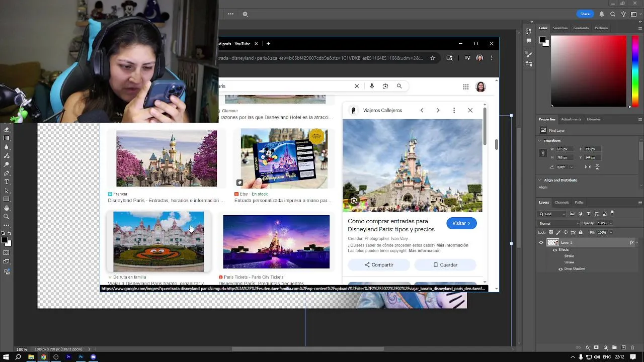Open Photoshop search magnifier icon
This screenshot has width=644, height=362.
pyautogui.click(x=612, y=14)
